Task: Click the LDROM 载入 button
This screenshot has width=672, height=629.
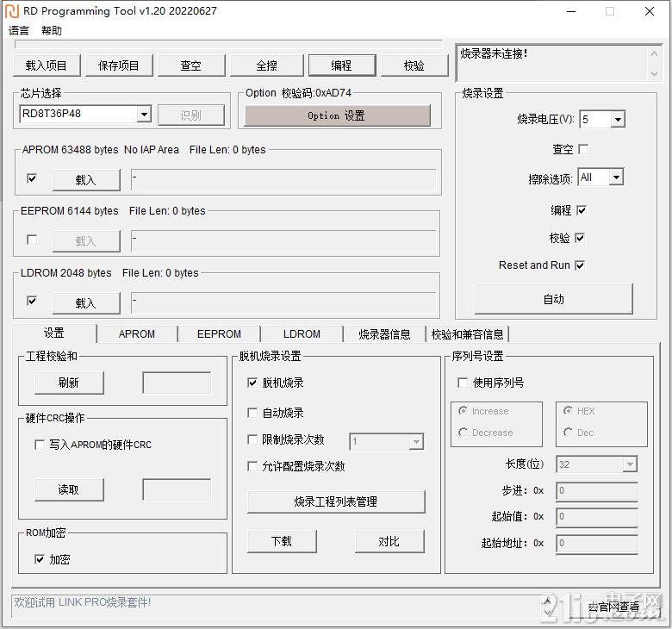Action: [x=86, y=303]
